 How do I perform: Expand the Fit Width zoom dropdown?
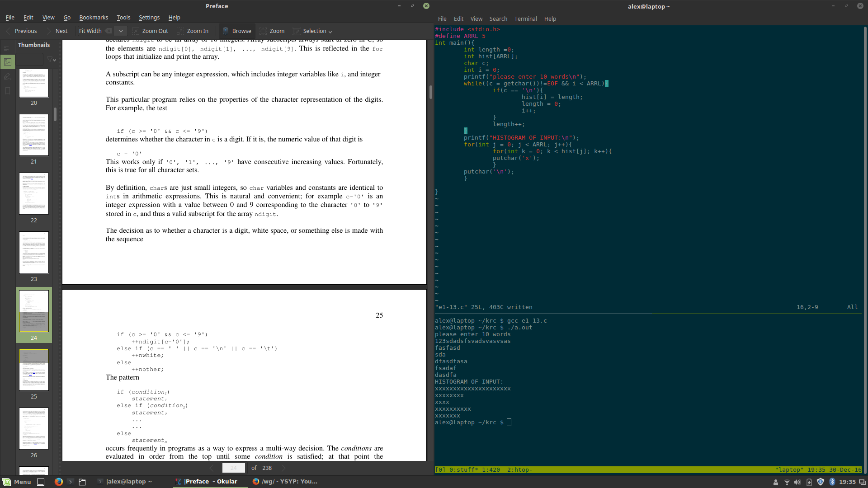point(121,31)
